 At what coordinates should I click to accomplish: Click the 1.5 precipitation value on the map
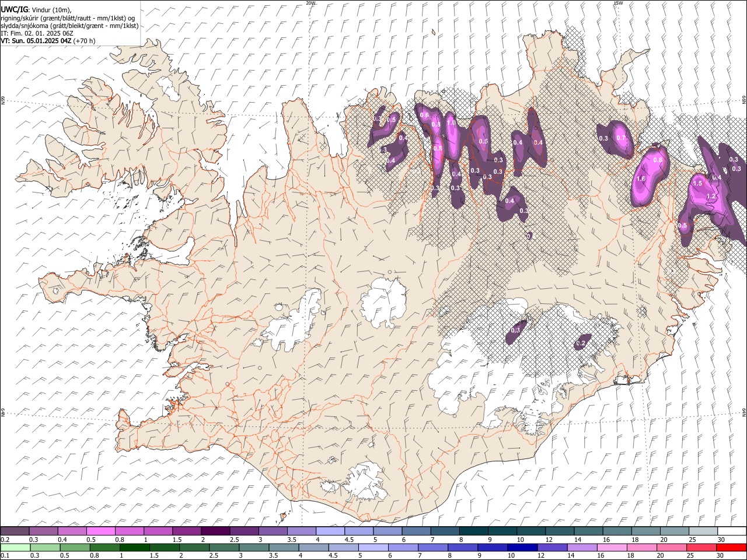click(x=697, y=183)
